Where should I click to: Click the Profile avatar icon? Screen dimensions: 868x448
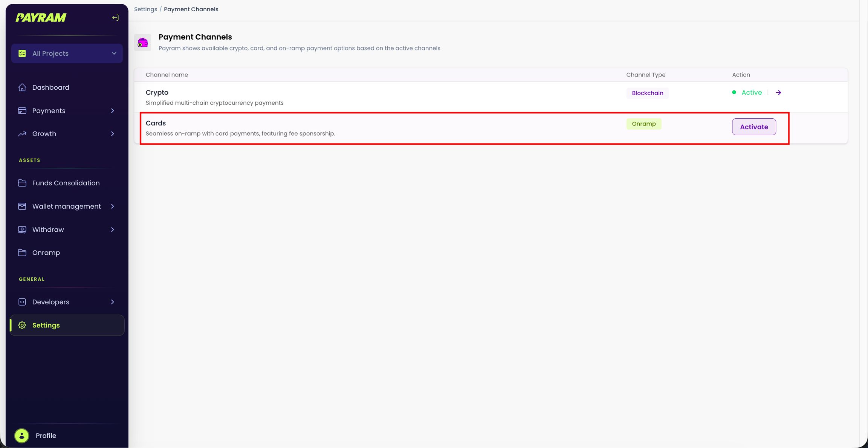point(22,436)
